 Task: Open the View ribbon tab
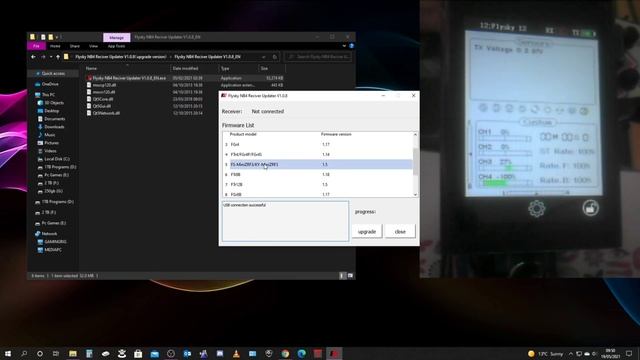(x=93, y=46)
